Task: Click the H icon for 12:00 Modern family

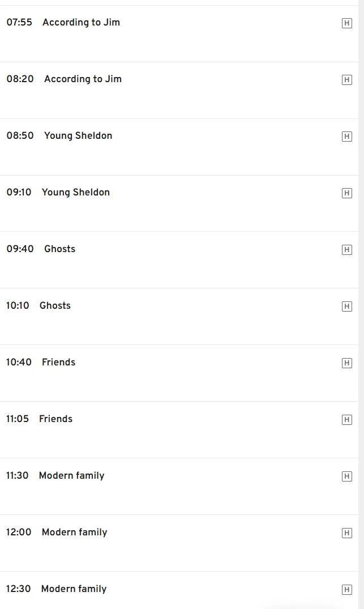Action: [x=347, y=533]
